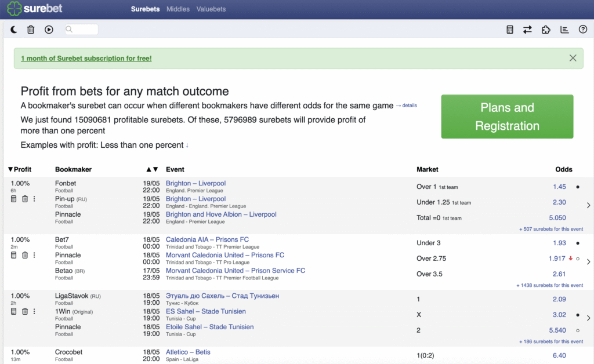Screen dimensions: 594x364
Task: Open ES Sahel – Stade Tunisien link
Action: coord(206,311)
